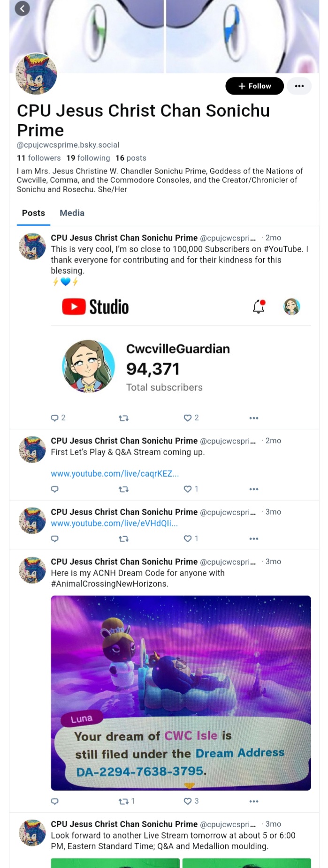Repost the Let's Play Q&A post

pyautogui.click(x=123, y=489)
